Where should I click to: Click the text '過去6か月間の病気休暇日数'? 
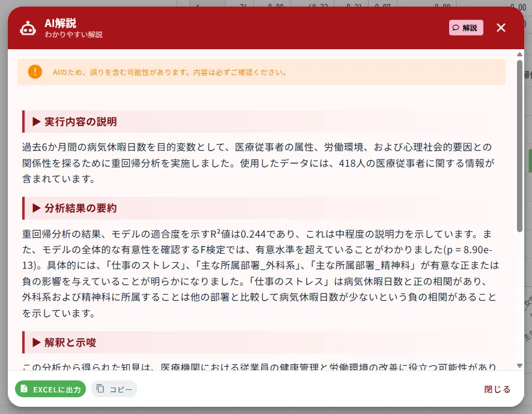pos(84,147)
